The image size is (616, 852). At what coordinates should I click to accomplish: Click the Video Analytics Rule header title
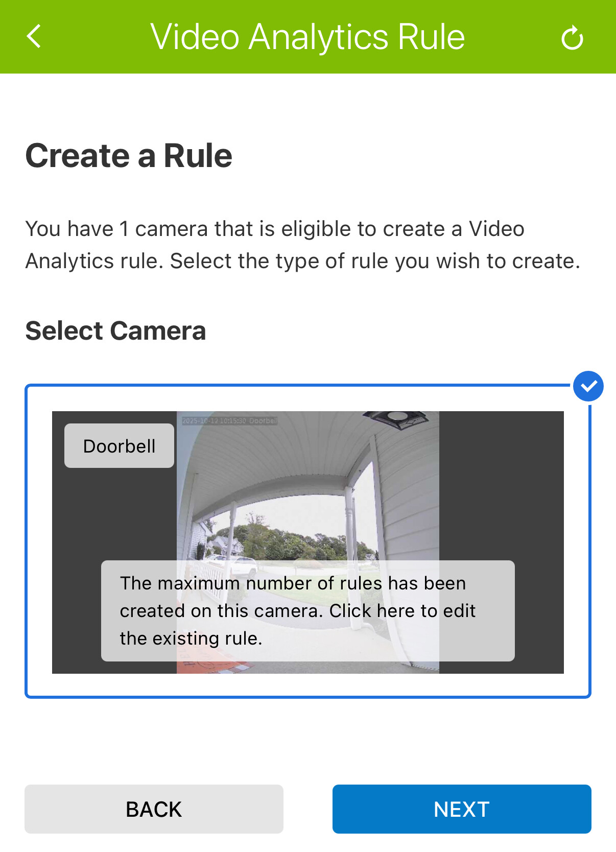pos(307,37)
